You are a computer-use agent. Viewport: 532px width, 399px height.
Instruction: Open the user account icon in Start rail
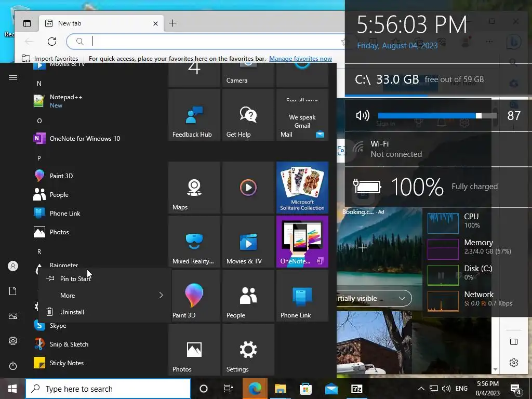[13, 266]
